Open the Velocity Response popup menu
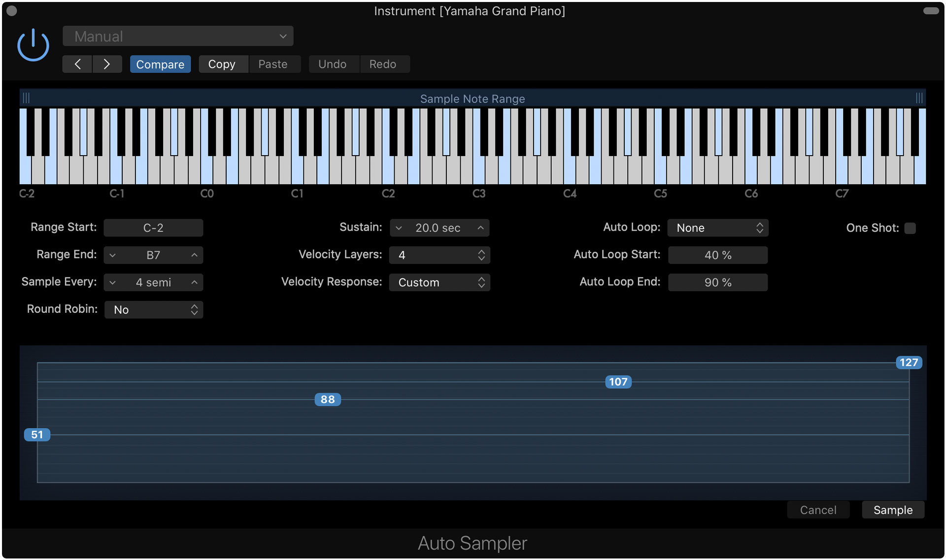The image size is (946, 560). (440, 282)
